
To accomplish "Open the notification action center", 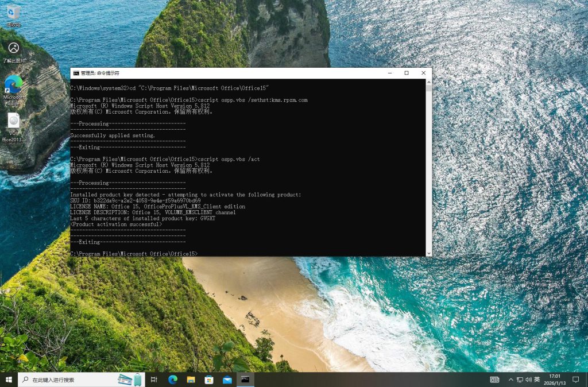I will point(575,380).
